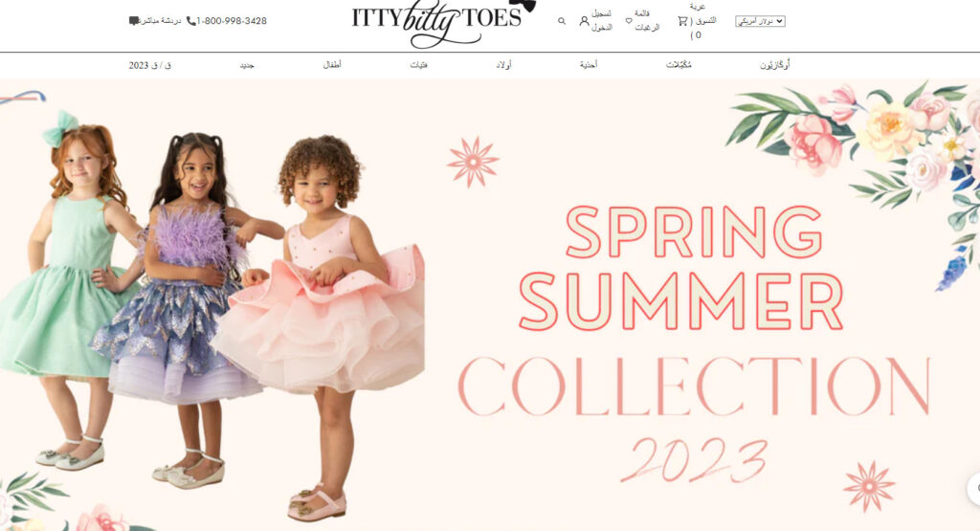Click the live chat bubble icon
980x531 pixels.
(134, 21)
